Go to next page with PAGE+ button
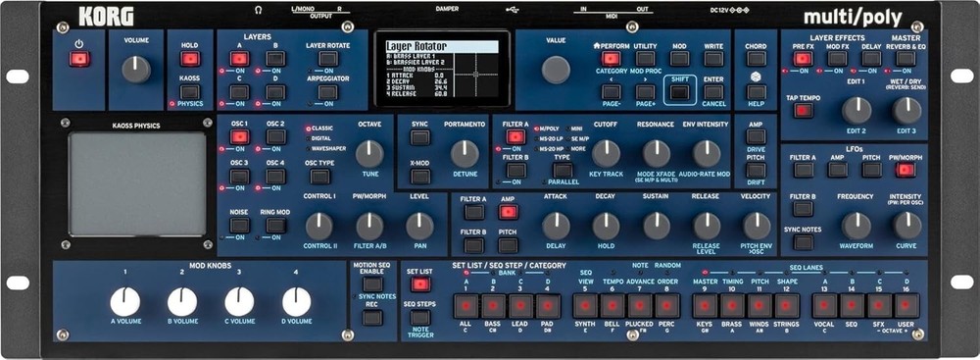 coord(645,92)
